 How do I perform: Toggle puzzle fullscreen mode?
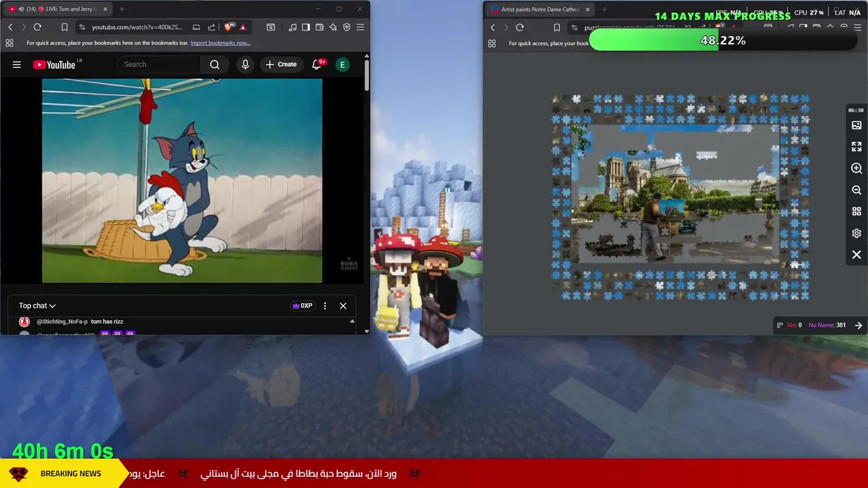click(856, 146)
